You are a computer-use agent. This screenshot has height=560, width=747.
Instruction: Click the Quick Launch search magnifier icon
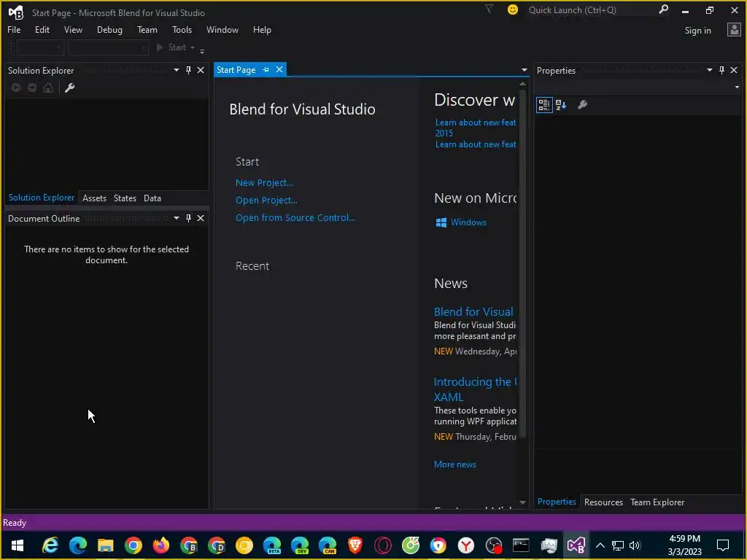pyautogui.click(x=663, y=9)
